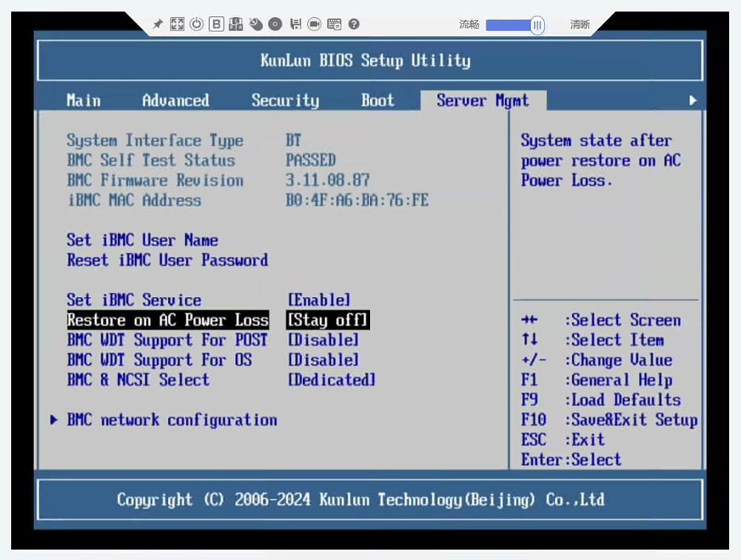Select Set iBMC User Name

point(142,240)
